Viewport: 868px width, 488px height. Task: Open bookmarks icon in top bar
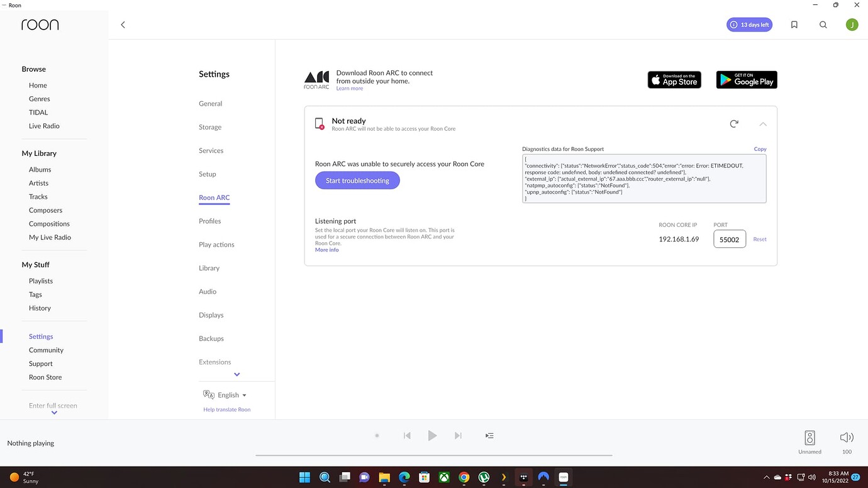click(x=794, y=25)
